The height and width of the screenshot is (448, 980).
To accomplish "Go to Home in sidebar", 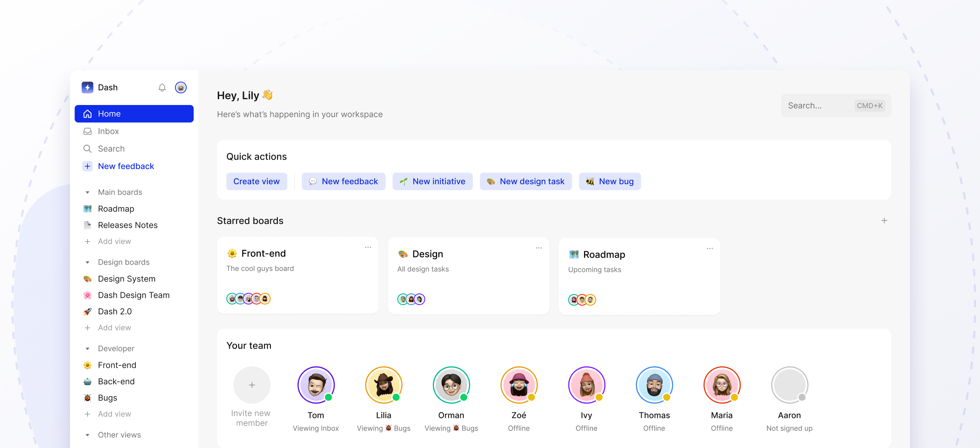I will pyautogui.click(x=134, y=114).
